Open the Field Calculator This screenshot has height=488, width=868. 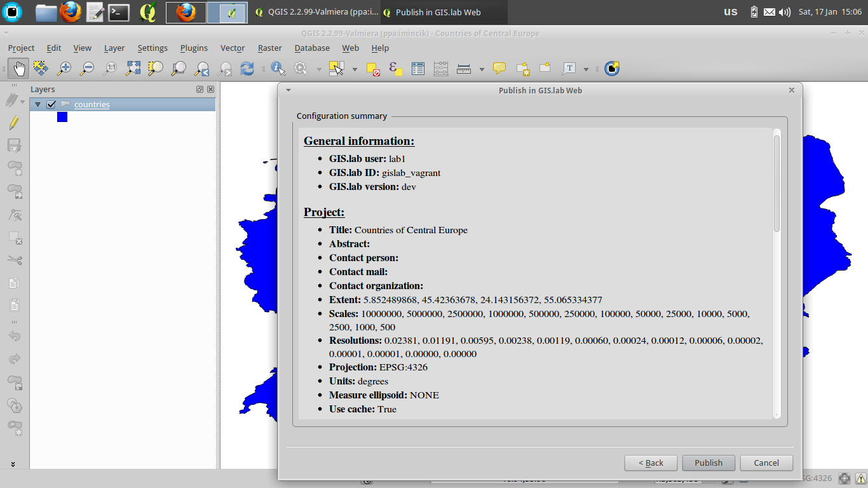point(440,69)
